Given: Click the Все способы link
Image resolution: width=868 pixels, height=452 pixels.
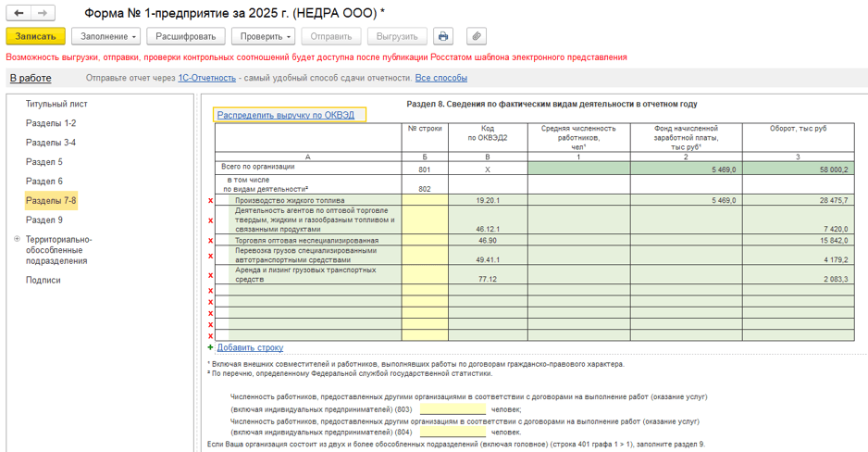Looking at the screenshot, I should [440, 79].
